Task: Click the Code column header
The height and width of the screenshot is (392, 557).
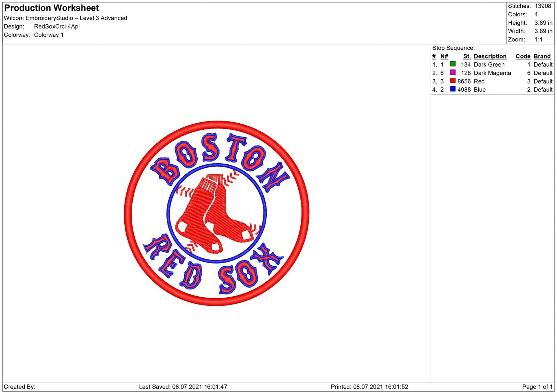Action: (x=523, y=56)
